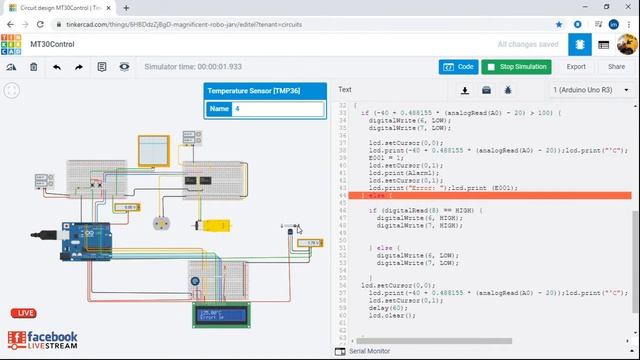Edit the temperature sensor Name field
Image resolution: width=640 pixels, height=360 pixels.
click(278, 109)
